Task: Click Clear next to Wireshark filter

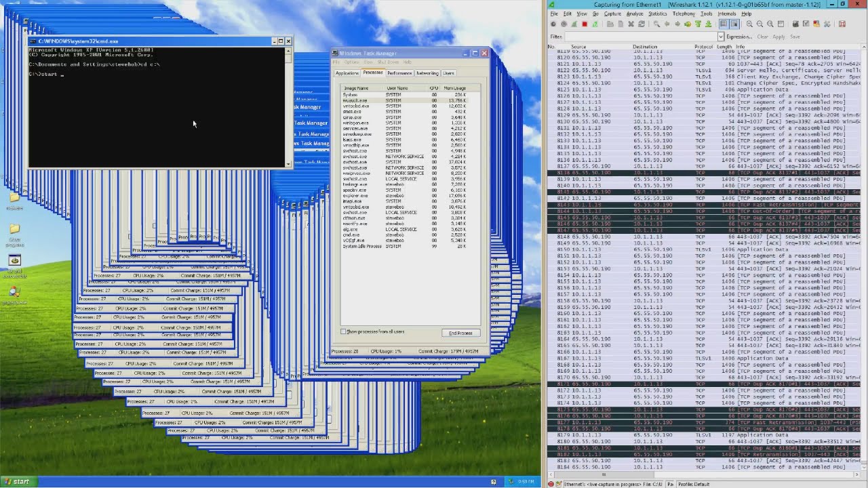Action: pyautogui.click(x=762, y=37)
